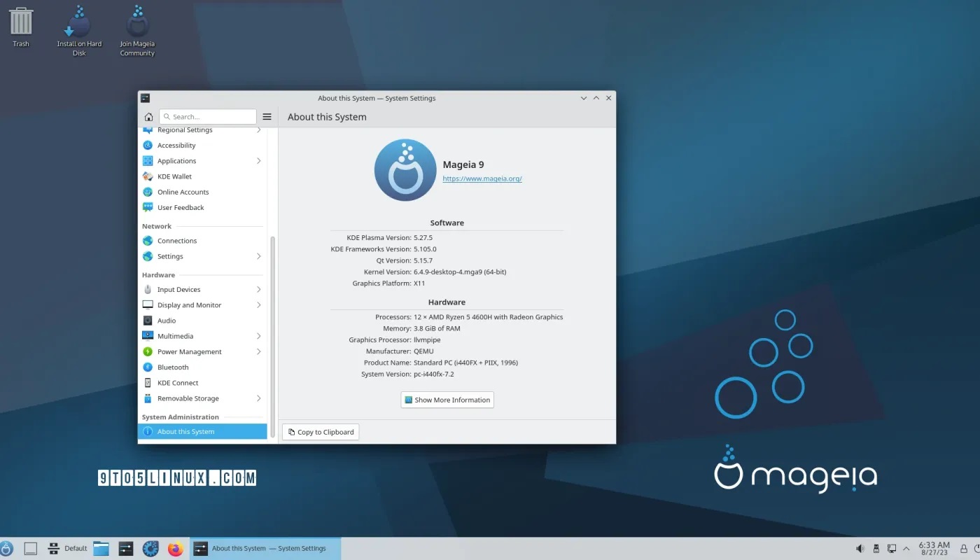Launch System Settings from taskbar pinned icon
This screenshot has height=560, width=980.
[126, 549]
